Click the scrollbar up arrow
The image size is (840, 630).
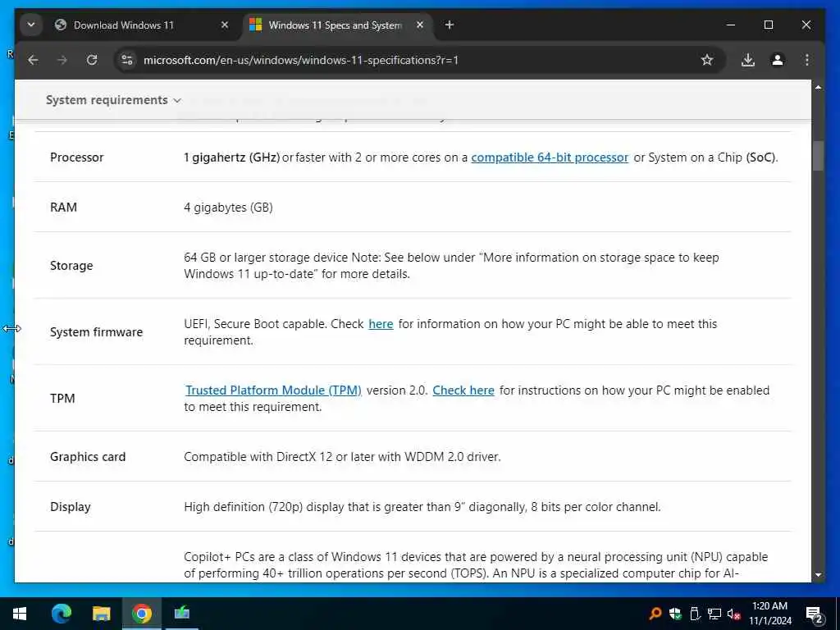[x=818, y=87]
